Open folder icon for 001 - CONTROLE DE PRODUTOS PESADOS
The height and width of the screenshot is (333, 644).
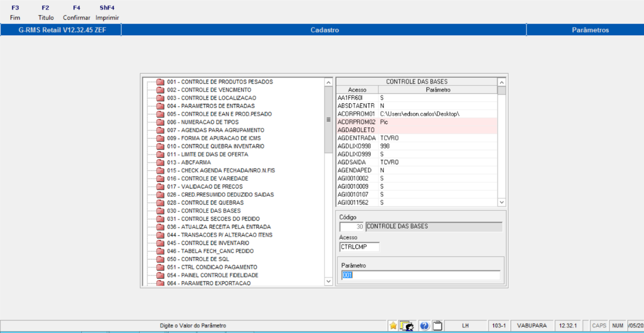tap(160, 82)
